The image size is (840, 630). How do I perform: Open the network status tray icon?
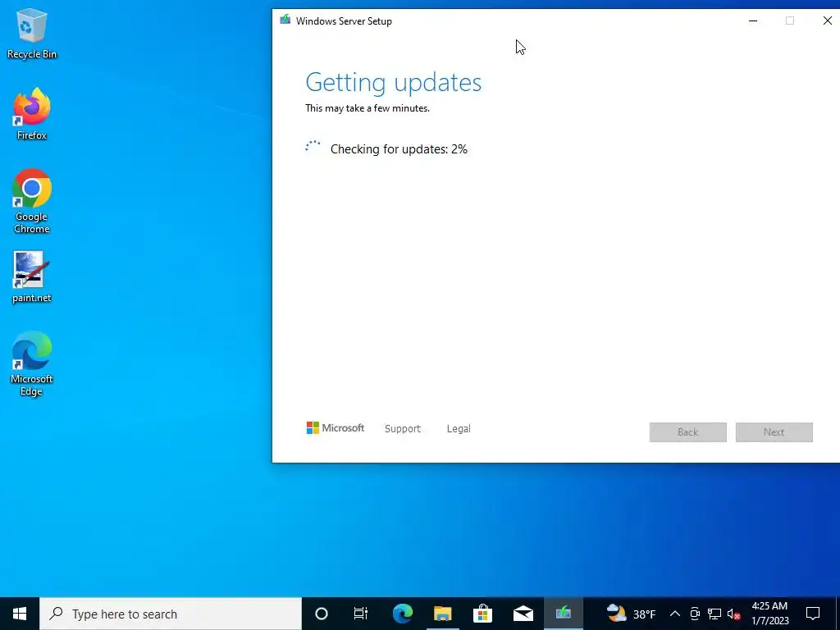pyautogui.click(x=714, y=614)
